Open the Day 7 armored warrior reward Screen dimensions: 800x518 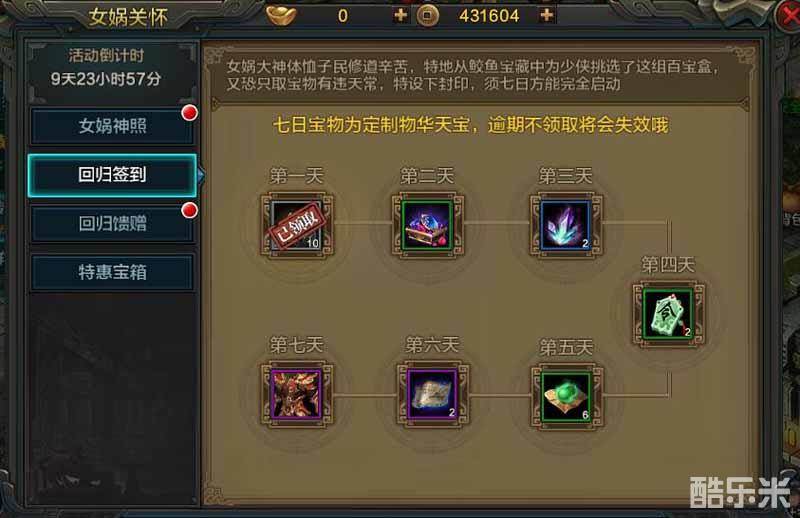tap(296, 394)
